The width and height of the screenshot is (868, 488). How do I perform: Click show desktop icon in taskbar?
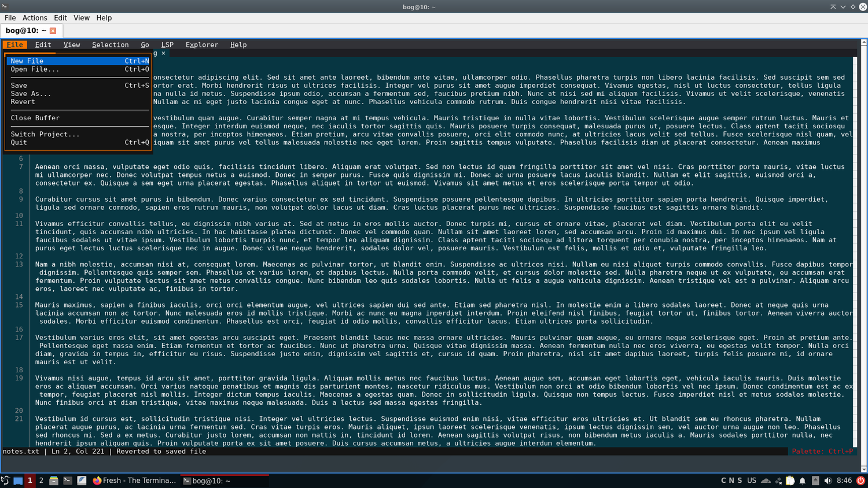[x=18, y=480]
